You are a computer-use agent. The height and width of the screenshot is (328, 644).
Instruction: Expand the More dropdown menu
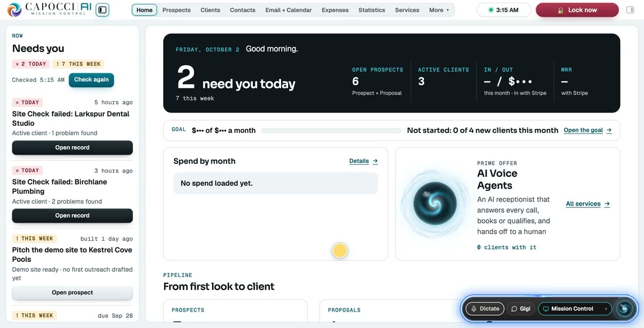pos(439,10)
